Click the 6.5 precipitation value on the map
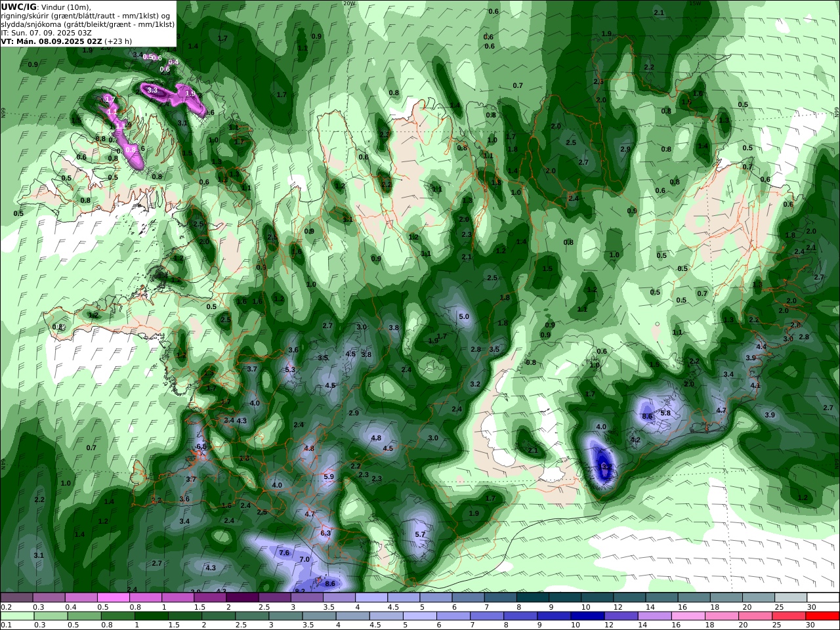 (201, 446)
